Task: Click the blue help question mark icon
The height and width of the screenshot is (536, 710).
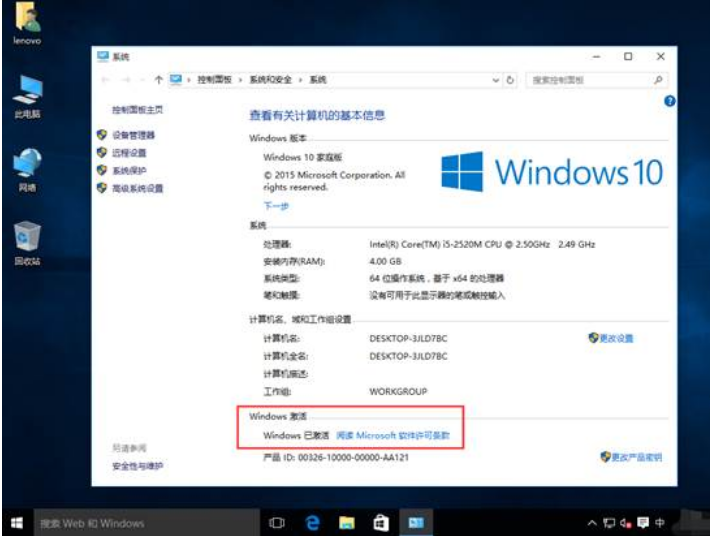Action: point(669,101)
